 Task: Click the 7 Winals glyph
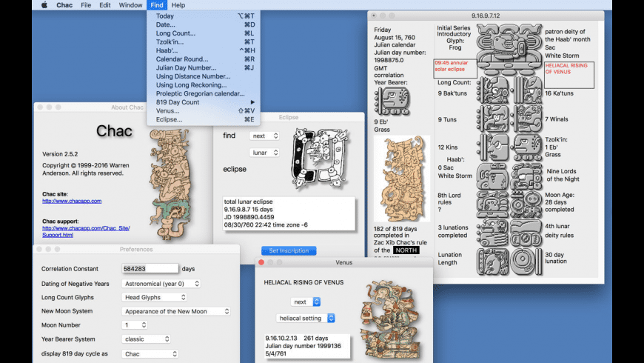(527, 118)
